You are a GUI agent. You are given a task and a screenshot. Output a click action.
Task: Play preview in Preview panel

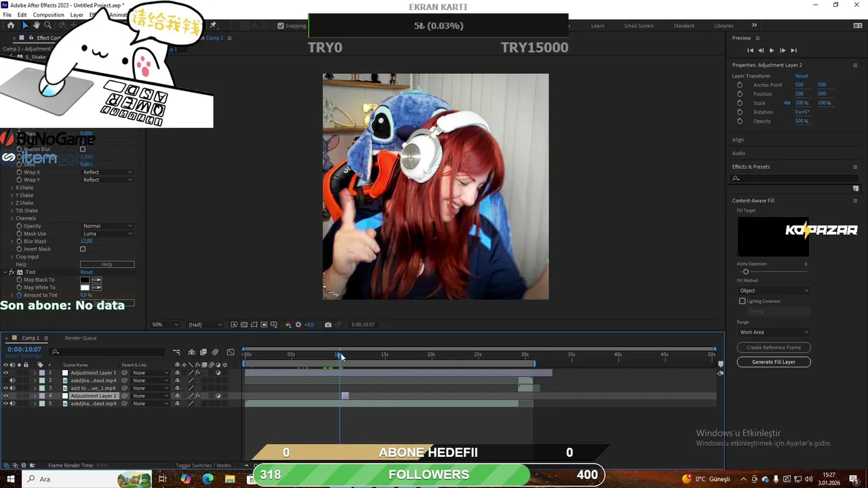pos(772,50)
